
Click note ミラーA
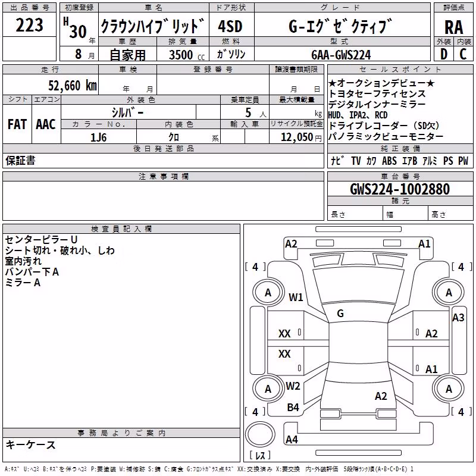pos(23,283)
